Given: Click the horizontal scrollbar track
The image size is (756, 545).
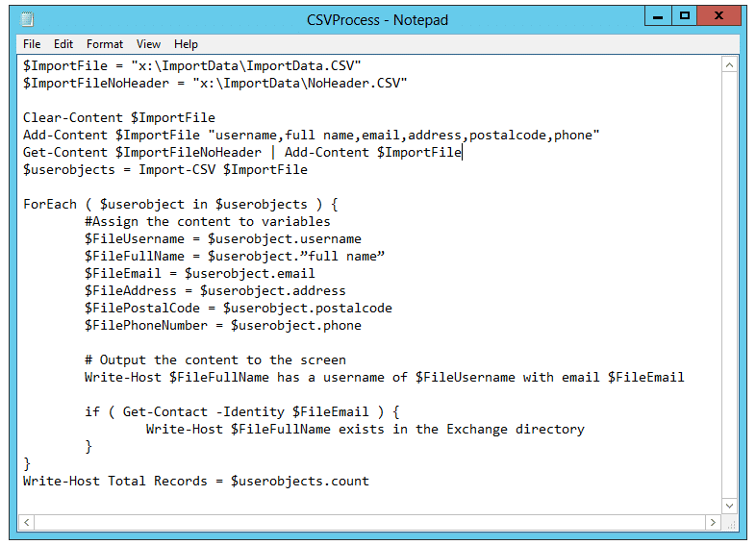Looking at the screenshot, I should pos(370,522).
